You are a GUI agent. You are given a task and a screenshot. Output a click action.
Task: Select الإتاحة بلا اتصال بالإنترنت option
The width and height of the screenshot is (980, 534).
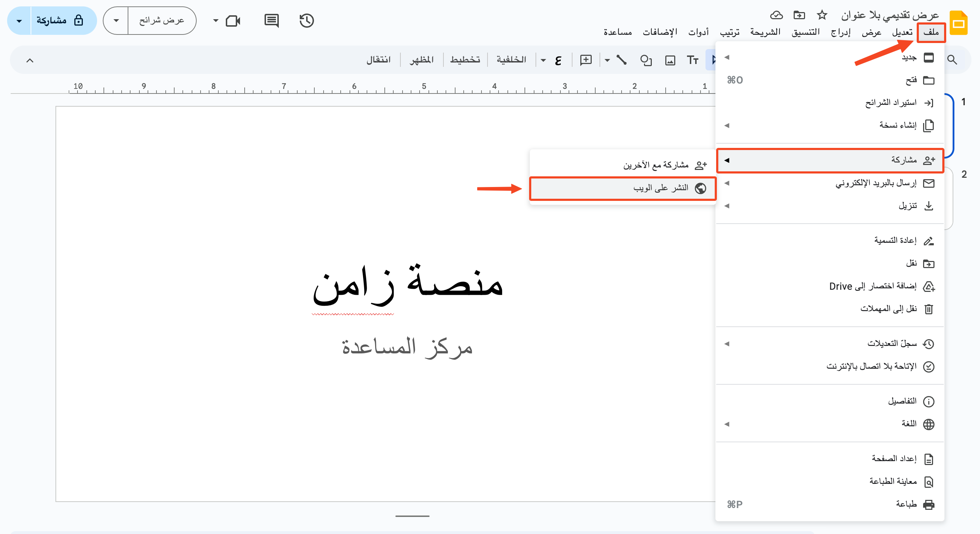(x=830, y=366)
